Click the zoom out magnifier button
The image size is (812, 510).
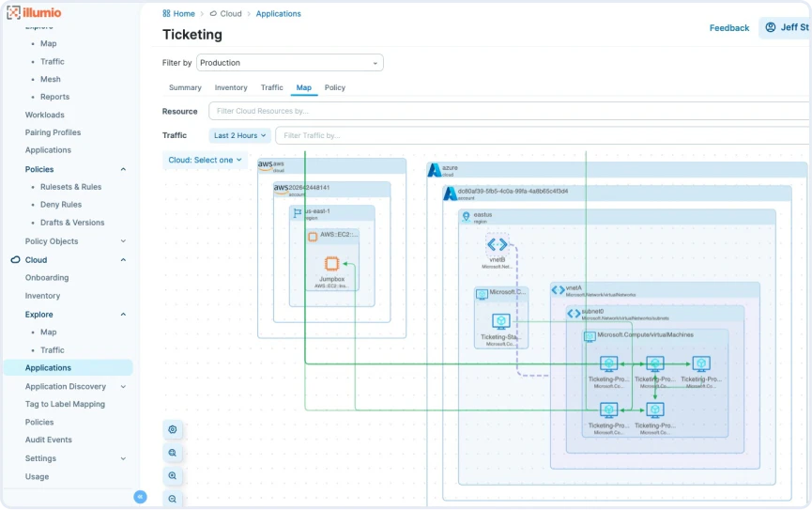pos(173,499)
